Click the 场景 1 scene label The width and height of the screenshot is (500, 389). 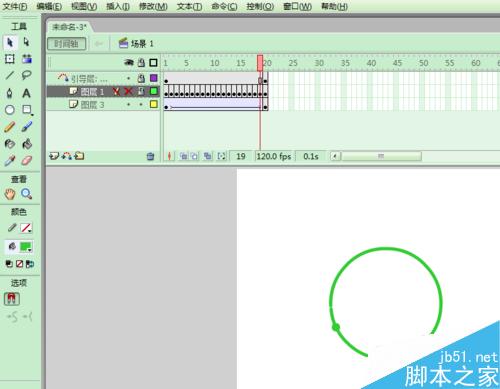pyautogui.click(x=142, y=44)
